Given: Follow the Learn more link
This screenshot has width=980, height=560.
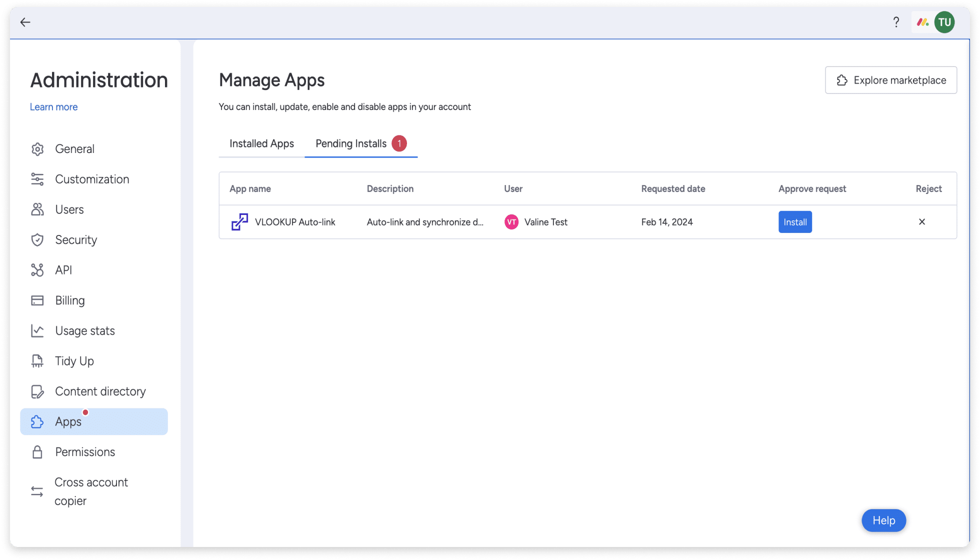Looking at the screenshot, I should tap(53, 107).
